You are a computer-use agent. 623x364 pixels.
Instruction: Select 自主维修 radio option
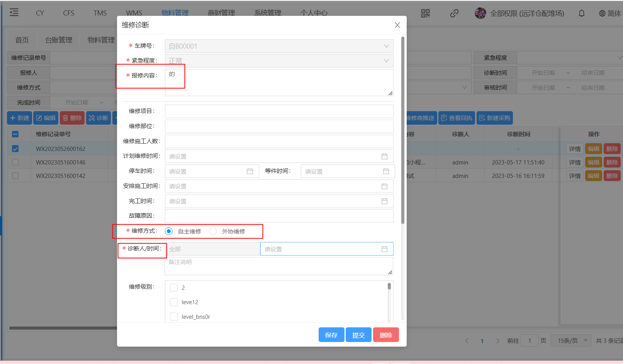[x=169, y=231]
